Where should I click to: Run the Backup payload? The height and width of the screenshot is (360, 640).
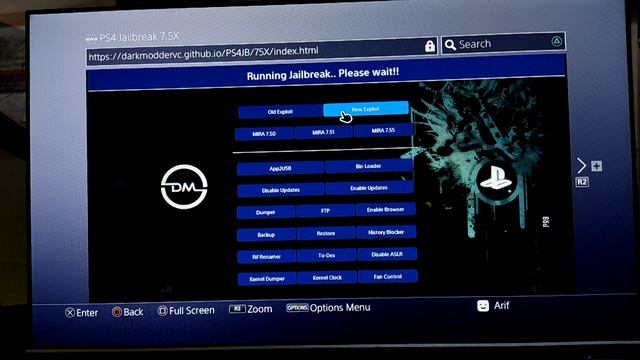pyautogui.click(x=266, y=235)
